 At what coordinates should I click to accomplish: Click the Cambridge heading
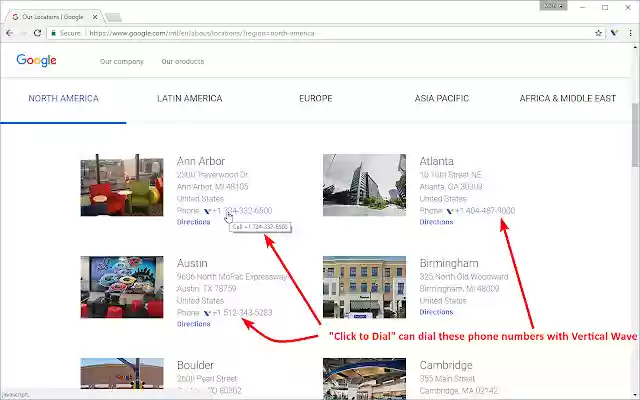coord(446,365)
